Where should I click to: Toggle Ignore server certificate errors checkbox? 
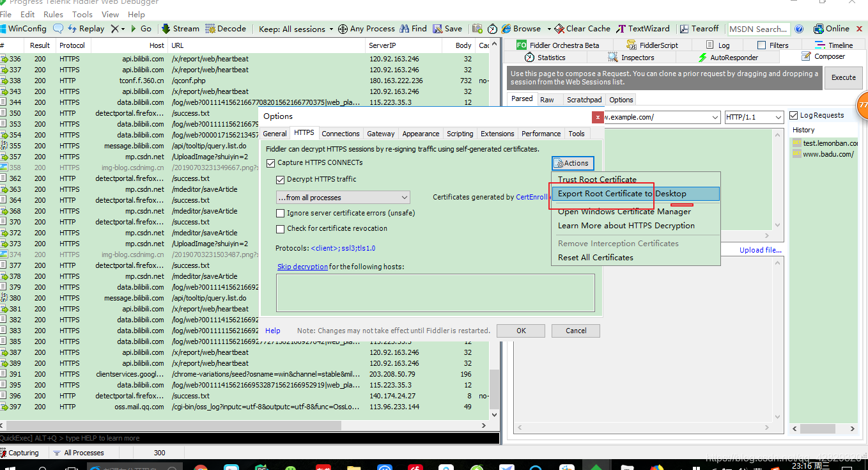(280, 214)
